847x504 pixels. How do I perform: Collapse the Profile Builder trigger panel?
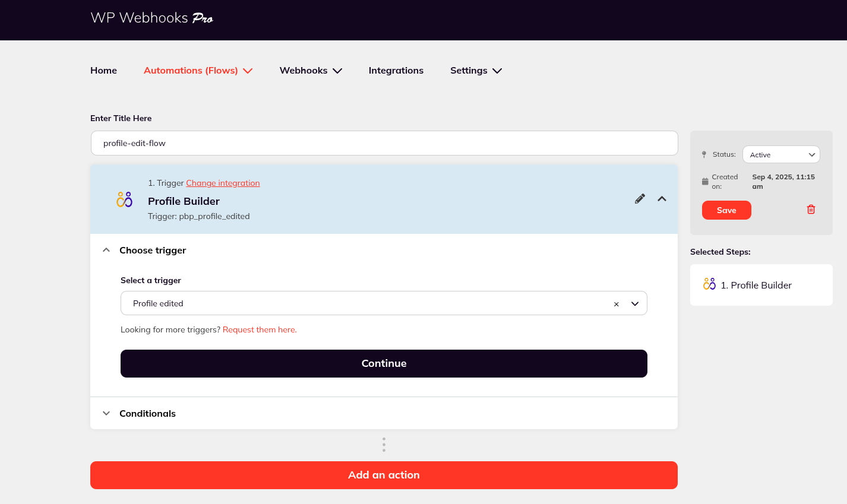point(662,199)
